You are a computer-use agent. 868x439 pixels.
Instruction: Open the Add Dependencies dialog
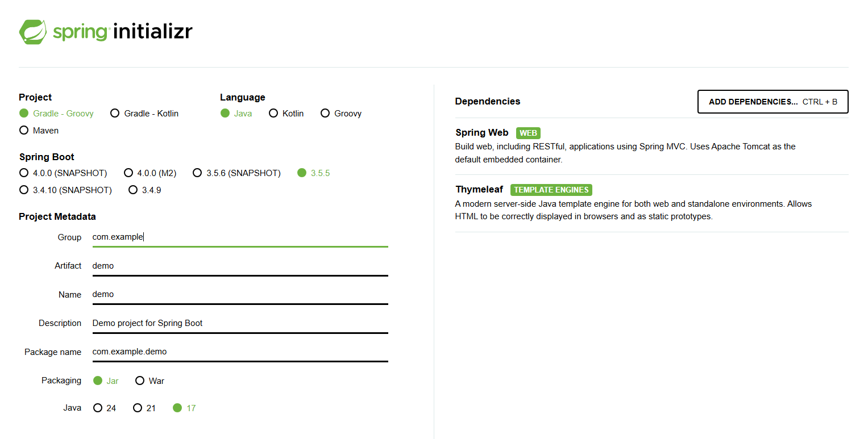[773, 102]
